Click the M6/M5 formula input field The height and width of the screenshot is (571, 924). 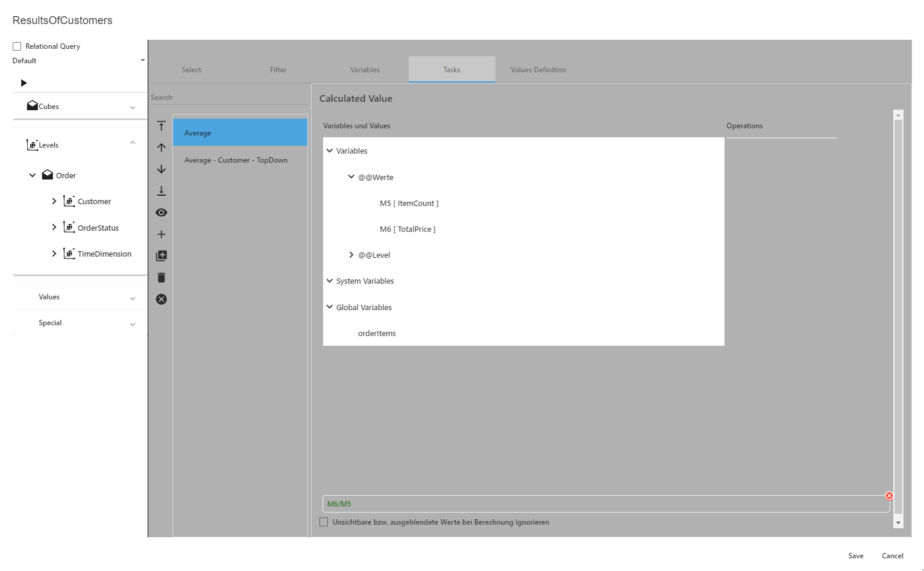(x=603, y=504)
